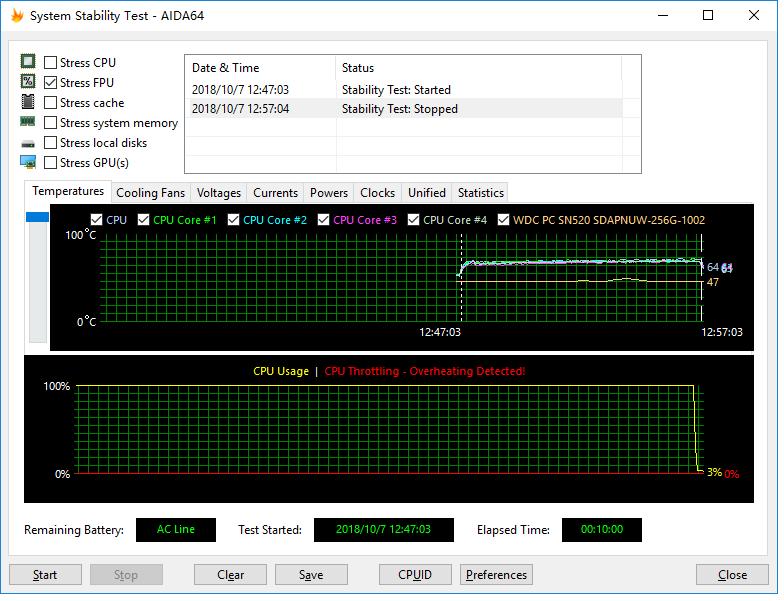Viewport: 784px width, 601px height.
Task: Click the monitor icon beside Stress GPU(s)
Action: coord(28,162)
